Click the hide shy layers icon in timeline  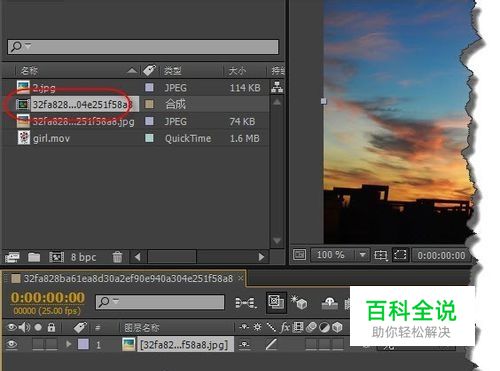(x=330, y=303)
